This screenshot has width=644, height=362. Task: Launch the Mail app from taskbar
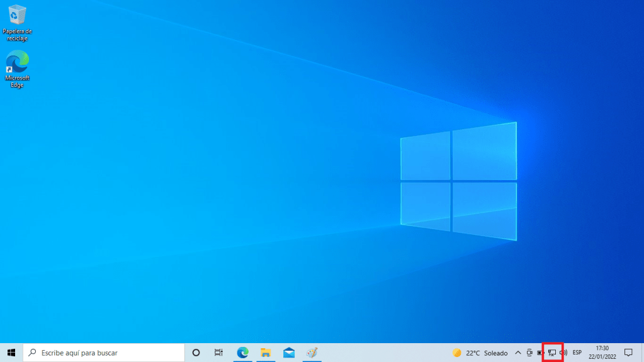point(289,353)
